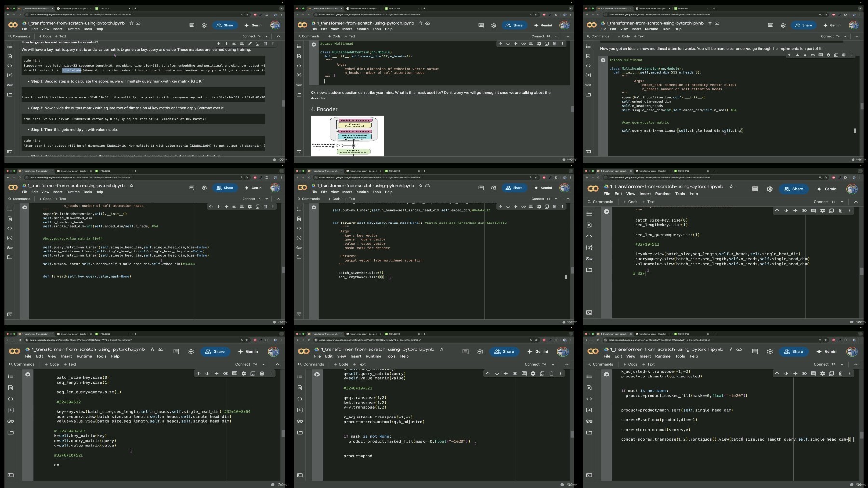Open Variables {x} panel beside the q= code view

[x=10, y=410]
